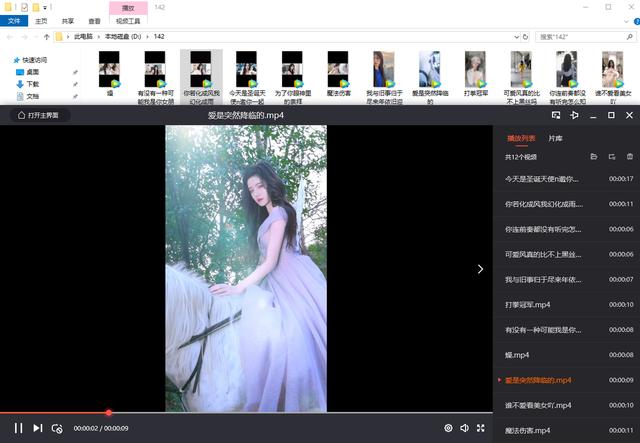The height and width of the screenshot is (443, 640).
Task: Click the Explorer search magnifier icon
Action: 629,37
